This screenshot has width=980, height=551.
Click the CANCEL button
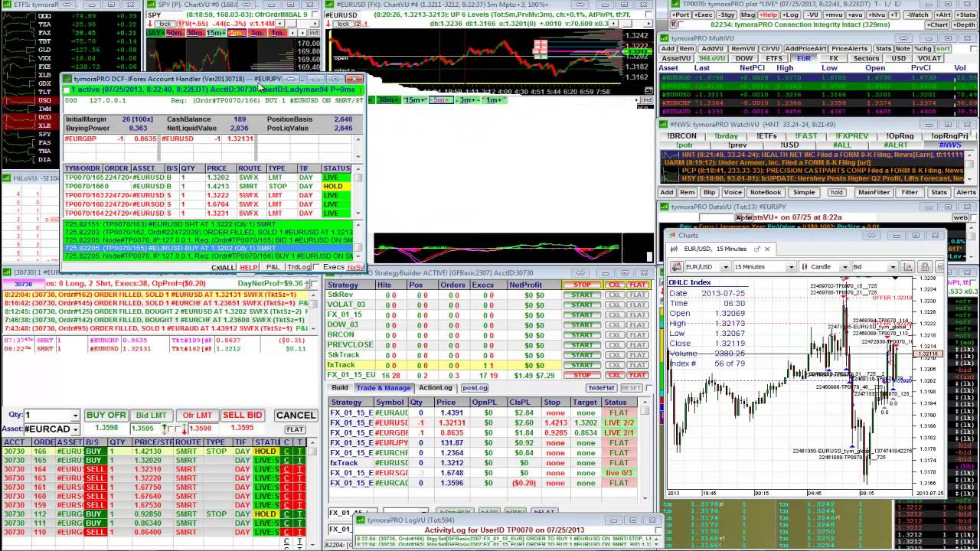[x=296, y=416]
